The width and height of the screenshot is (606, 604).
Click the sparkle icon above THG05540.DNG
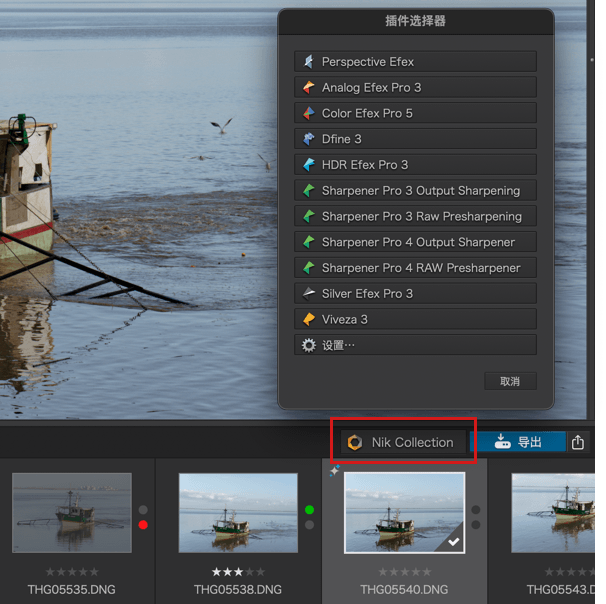coord(335,470)
